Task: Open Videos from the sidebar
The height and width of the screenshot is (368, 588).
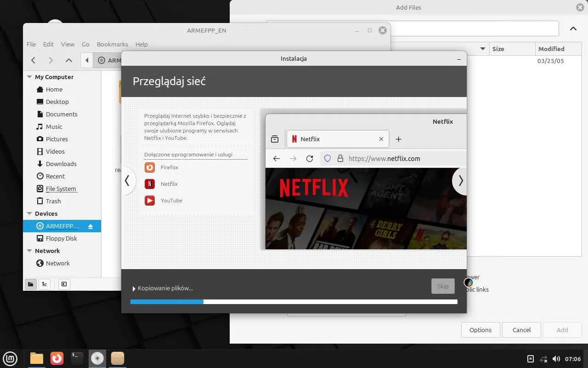Action: (55, 151)
